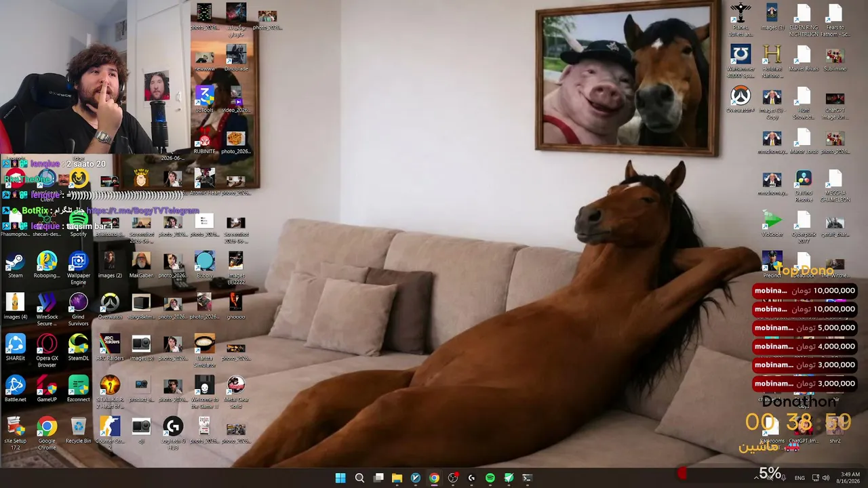Launch ARC Raiders from the desktop
Screen dimensions: 868x488
click(x=109, y=348)
